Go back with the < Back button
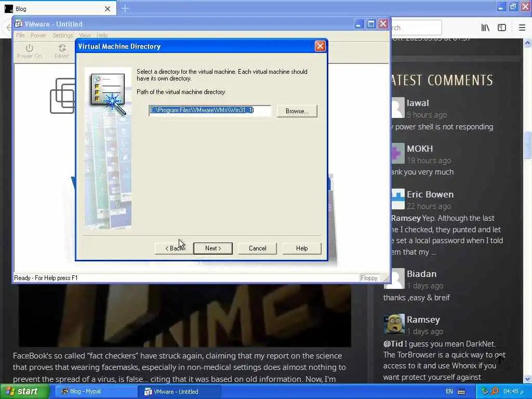This screenshot has width=532, height=399. tap(175, 248)
